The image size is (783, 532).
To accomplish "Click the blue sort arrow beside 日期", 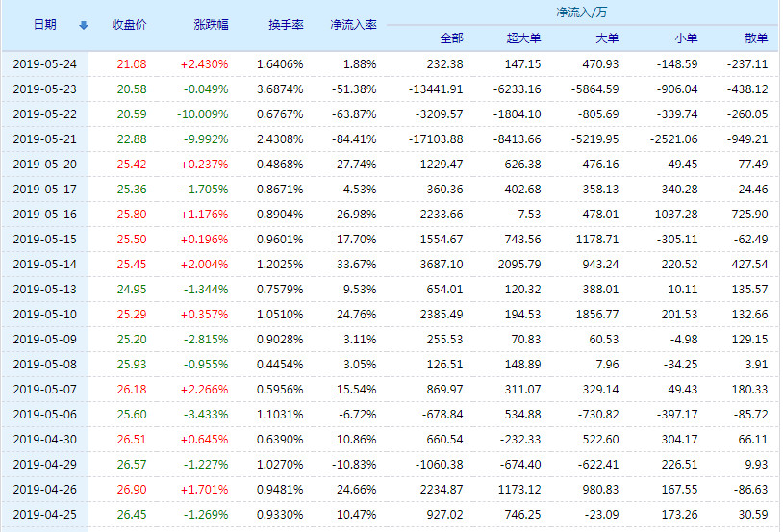I will (83, 25).
